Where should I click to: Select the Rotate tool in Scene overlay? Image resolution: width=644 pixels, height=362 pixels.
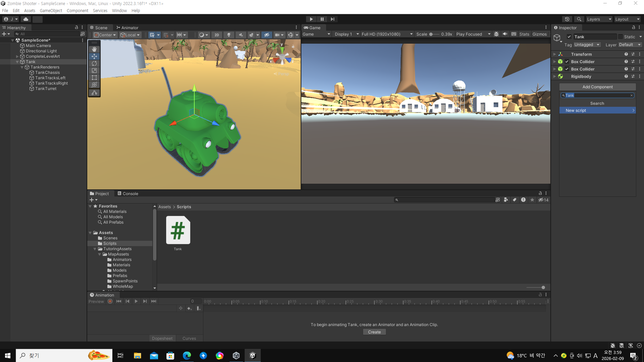(94, 63)
